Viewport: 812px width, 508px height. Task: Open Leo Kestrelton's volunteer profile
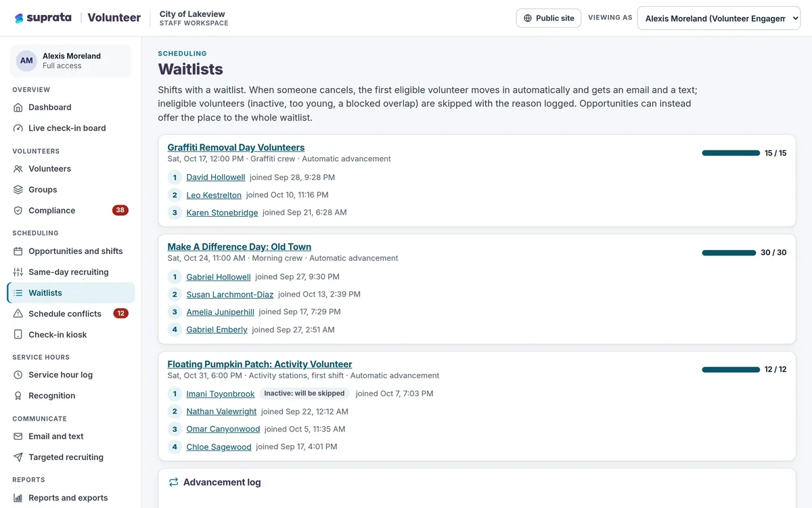(x=214, y=195)
